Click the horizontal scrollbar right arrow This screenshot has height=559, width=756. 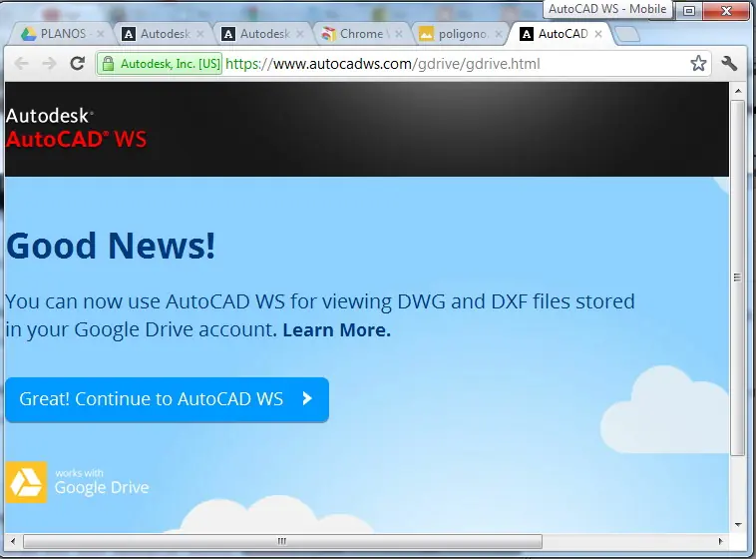[721, 541]
